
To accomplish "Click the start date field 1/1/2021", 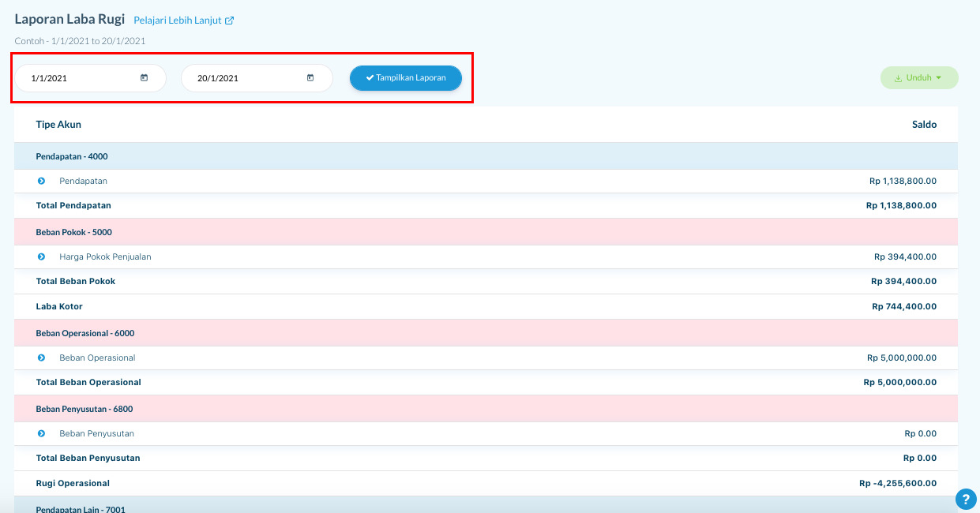I will 90,77.
